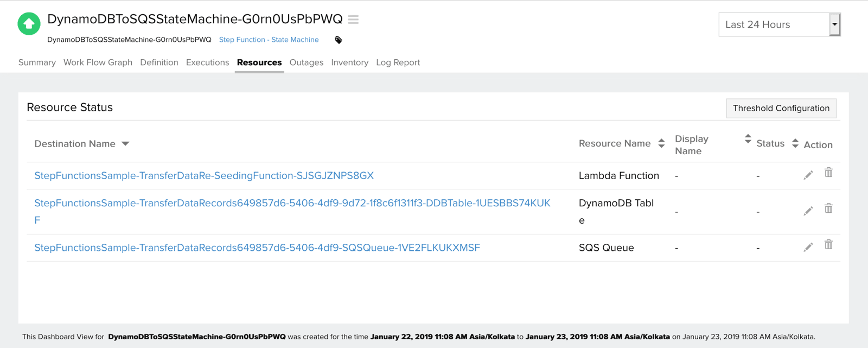
Task: Open the hamburger menu beside monitor name
Action: click(353, 20)
